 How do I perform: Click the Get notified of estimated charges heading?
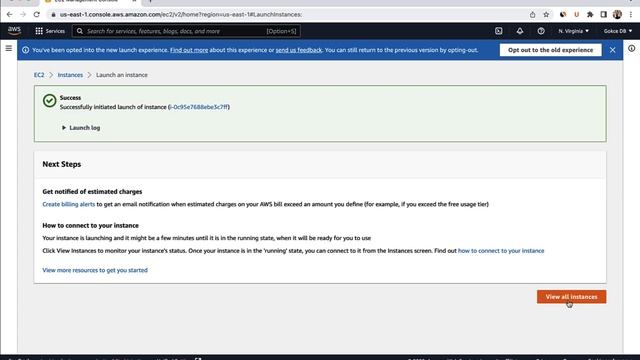[x=92, y=191]
